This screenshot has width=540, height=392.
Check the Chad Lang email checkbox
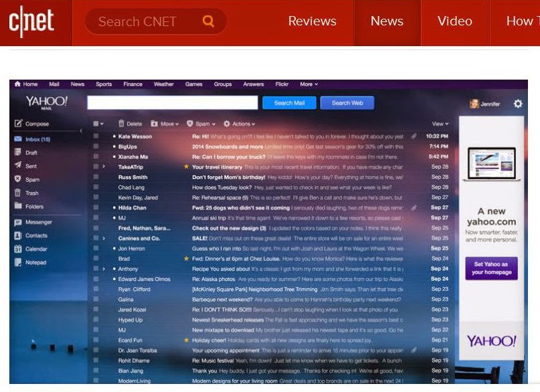pyautogui.click(x=96, y=187)
